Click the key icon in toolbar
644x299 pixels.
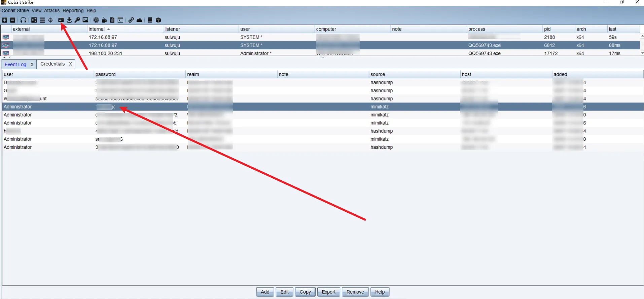tap(77, 20)
